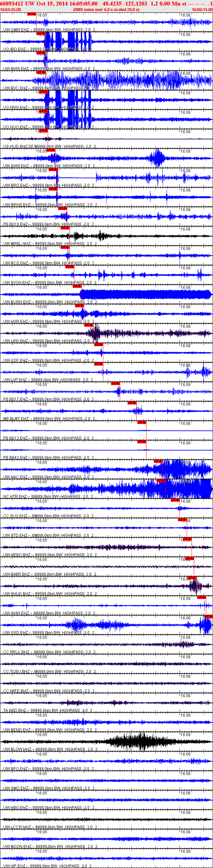Select the CC TCBU BHZ trace label
This screenshot has width=213, height=868.
pos(50,672)
